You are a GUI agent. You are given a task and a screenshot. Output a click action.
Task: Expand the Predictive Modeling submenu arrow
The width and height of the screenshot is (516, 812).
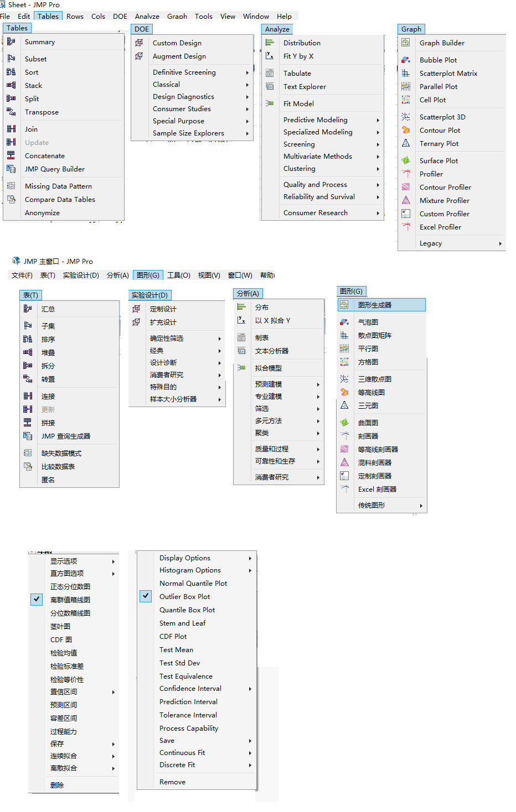click(x=378, y=120)
